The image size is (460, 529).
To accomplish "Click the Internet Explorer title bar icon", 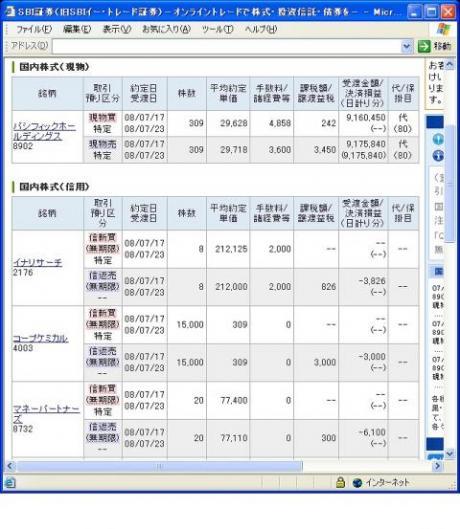I will [10, 12].
